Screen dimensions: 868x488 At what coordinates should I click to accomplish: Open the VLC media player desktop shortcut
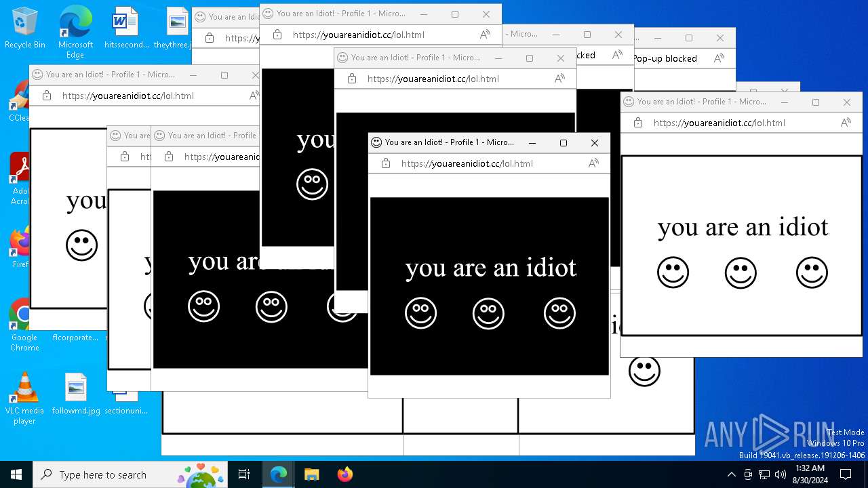pos(24,399)
